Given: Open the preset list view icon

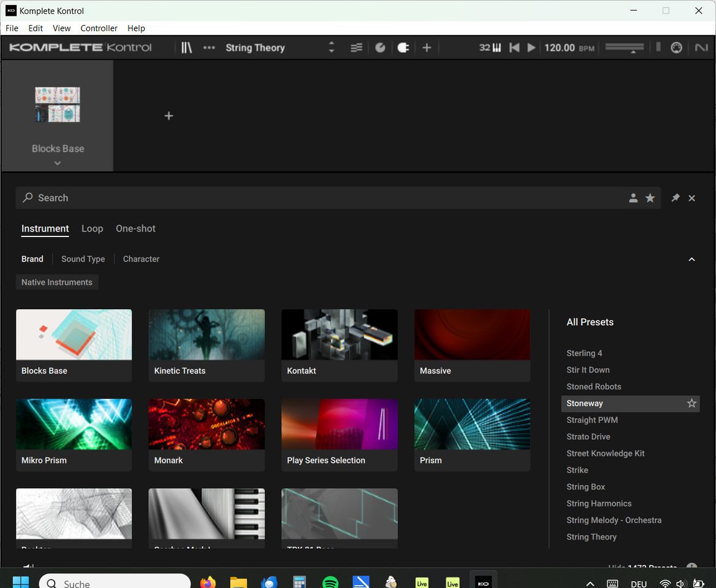Looking at the screenshot, I should click(x=356, y=48).
